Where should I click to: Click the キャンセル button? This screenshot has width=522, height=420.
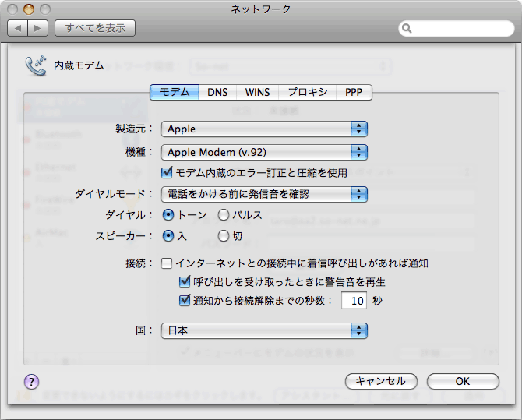[381, 381]
